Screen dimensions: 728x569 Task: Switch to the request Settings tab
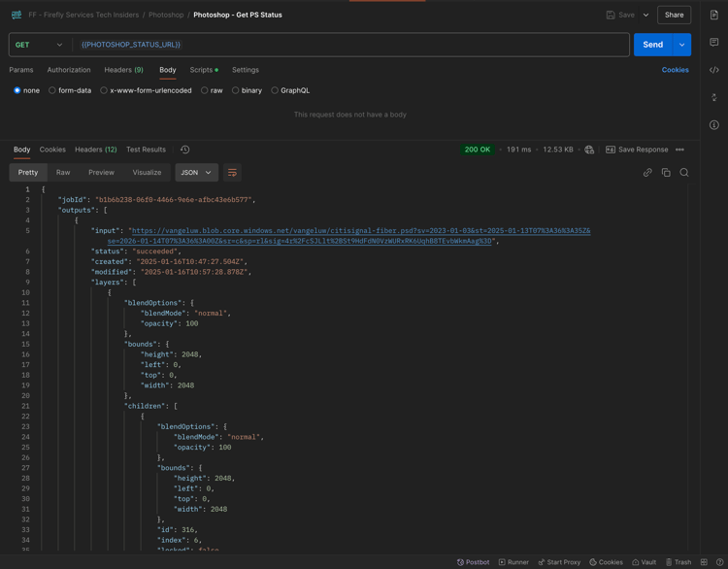click(x=246, y=70)
